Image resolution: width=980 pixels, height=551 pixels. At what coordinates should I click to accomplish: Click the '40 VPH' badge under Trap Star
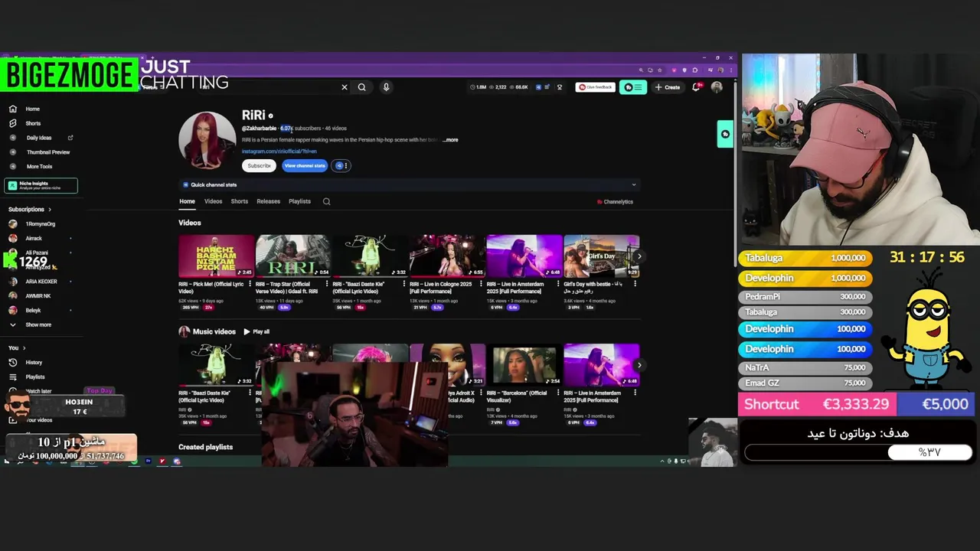[x=266, y=308]
